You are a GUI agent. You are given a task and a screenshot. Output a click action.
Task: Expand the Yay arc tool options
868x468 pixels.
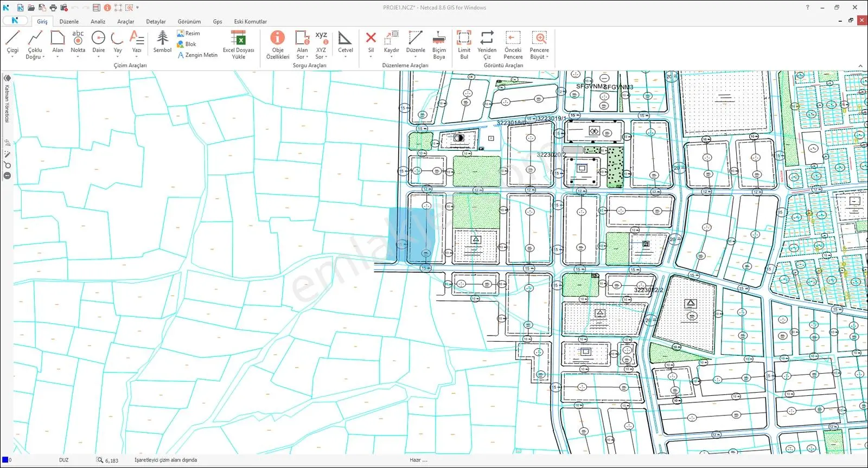coord(117,56)
